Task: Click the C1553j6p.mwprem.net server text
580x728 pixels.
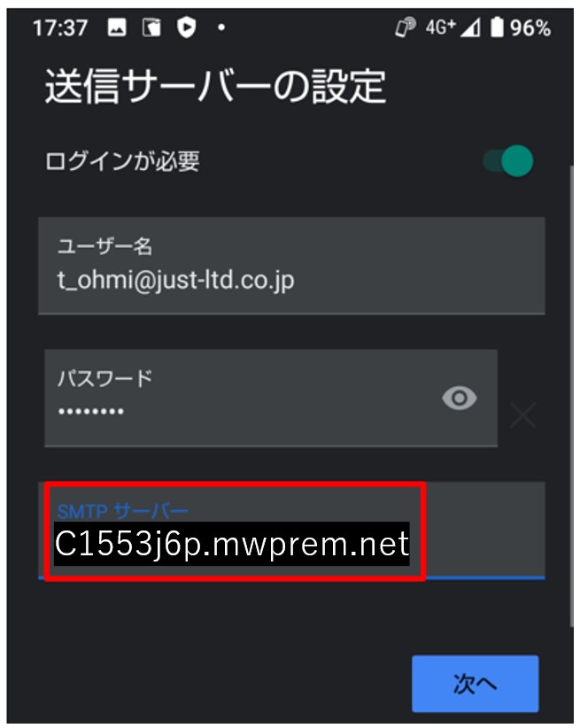Action: 232,544
